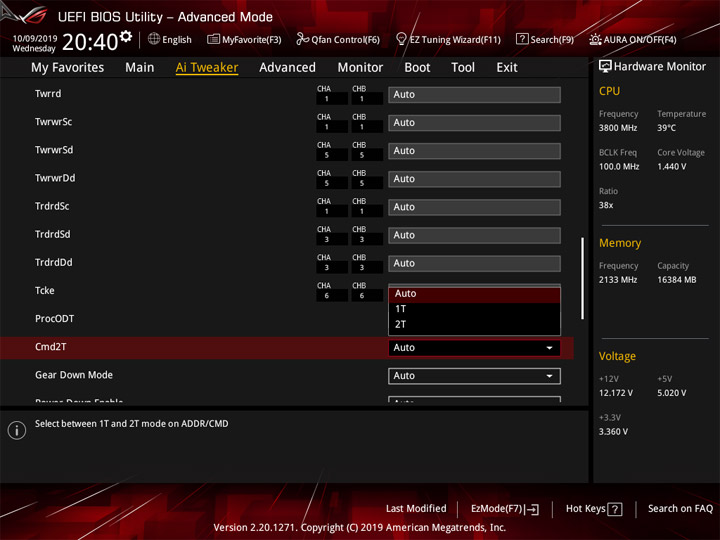Click the globe language icon

click(154, 39)
